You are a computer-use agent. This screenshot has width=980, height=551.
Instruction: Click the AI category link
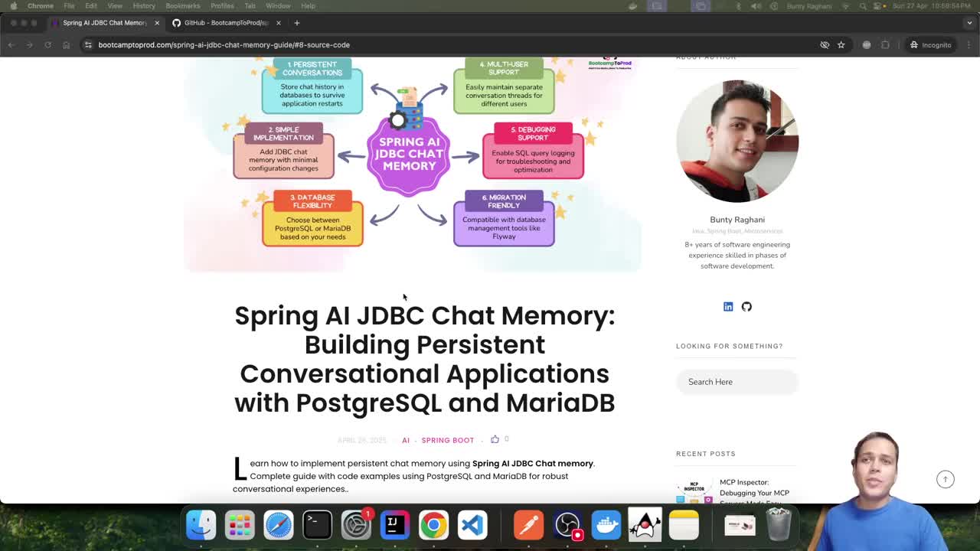(x=406, y=441)
